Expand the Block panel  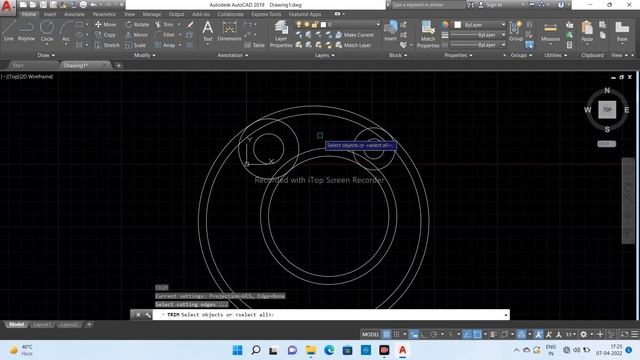tap(398, 55)
